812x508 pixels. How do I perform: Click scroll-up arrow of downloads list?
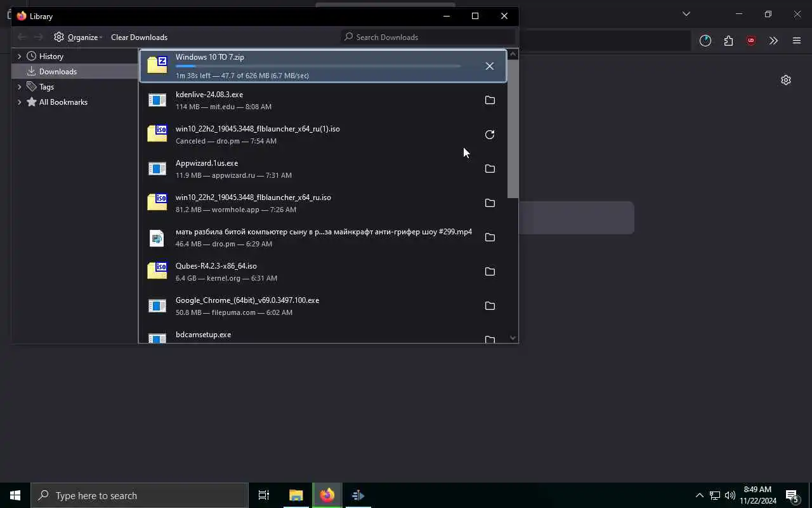[513, 55]
